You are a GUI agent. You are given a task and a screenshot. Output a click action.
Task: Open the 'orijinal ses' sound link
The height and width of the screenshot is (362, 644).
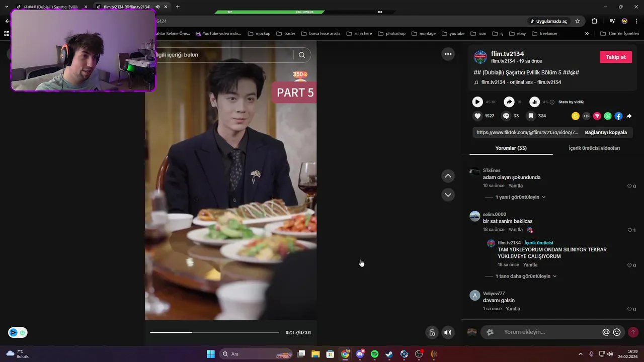[521, 82]
